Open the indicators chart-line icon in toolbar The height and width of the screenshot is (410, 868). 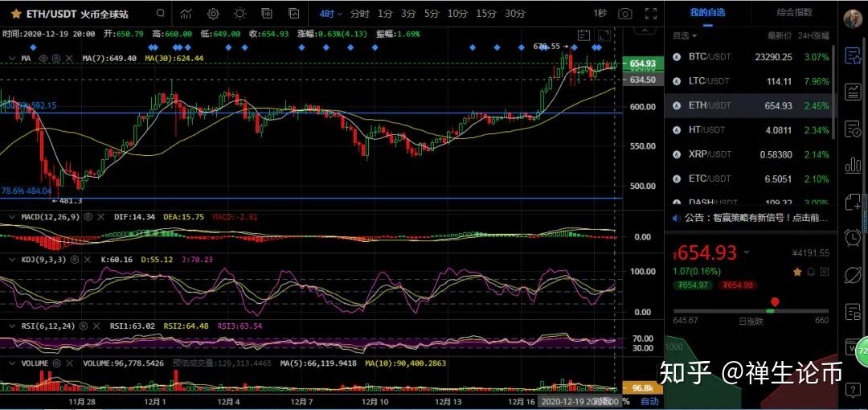pos(186,14)
